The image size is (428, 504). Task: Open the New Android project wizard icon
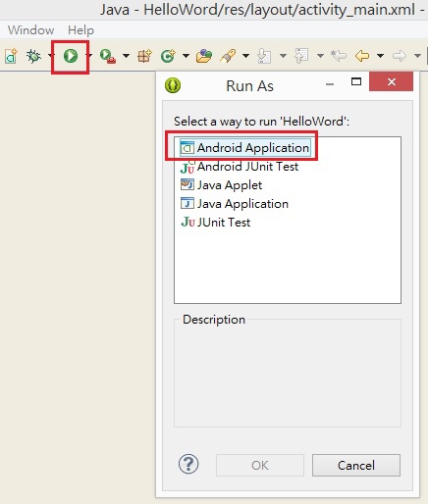pos(11,56)
